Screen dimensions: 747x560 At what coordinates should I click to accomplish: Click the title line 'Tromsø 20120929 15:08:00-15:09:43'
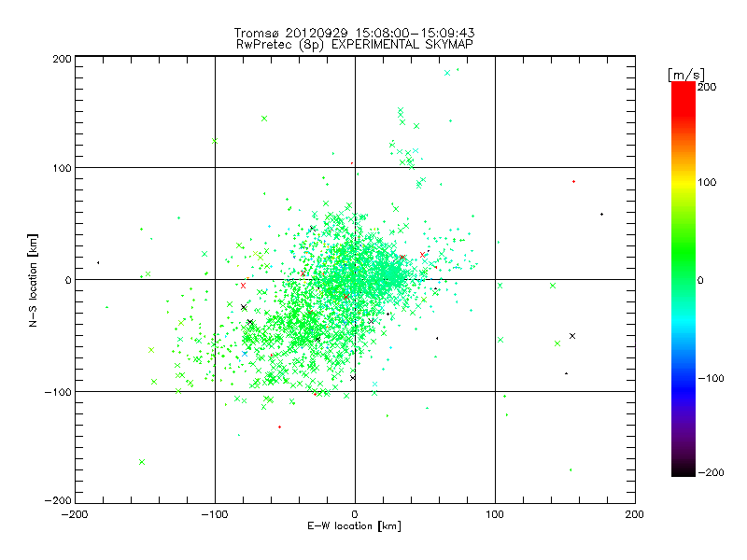pos(354,33)
